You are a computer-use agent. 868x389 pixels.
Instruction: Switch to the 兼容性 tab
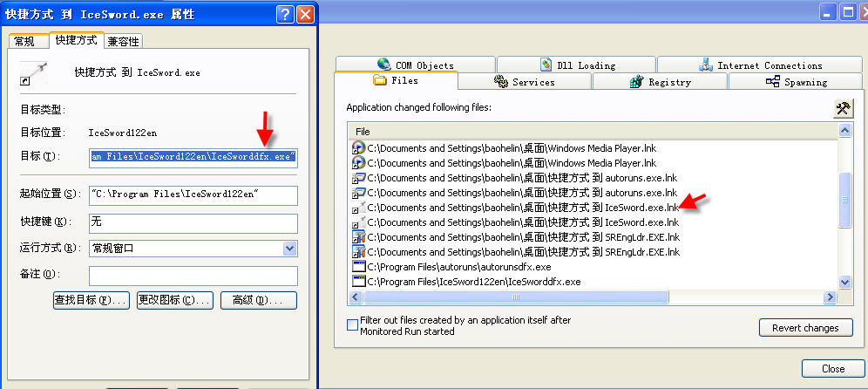coord(124,42)
